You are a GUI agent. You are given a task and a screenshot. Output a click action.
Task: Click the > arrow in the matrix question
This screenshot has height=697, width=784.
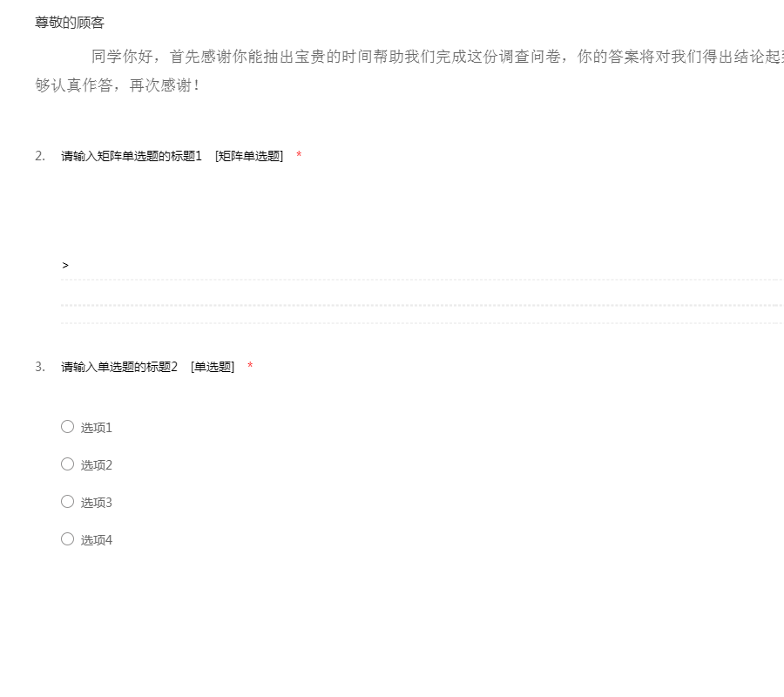pos(65,265)
